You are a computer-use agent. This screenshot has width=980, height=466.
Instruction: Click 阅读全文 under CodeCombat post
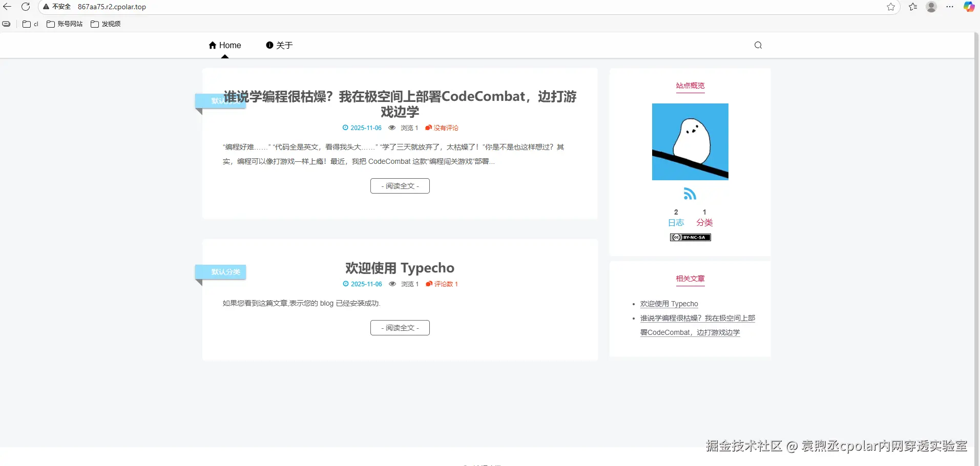click(x=400, y=186)
